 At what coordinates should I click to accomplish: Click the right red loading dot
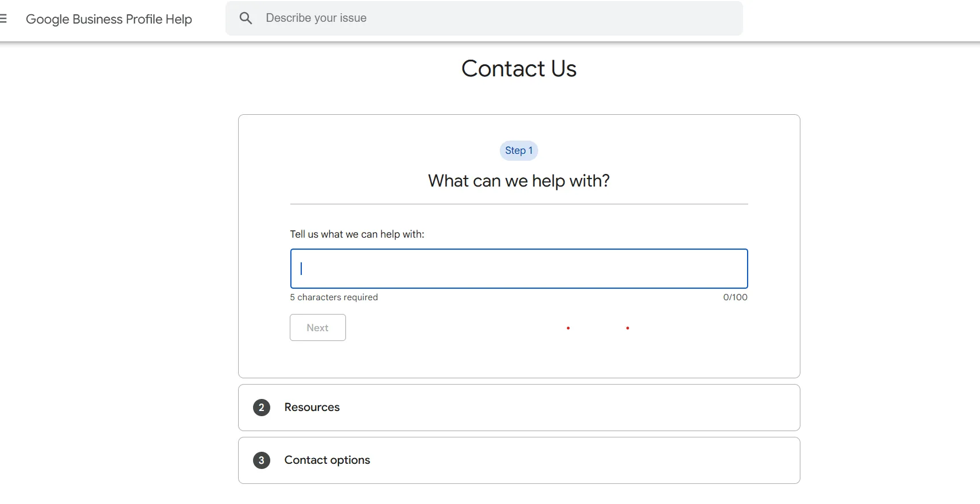pos(627,328)
